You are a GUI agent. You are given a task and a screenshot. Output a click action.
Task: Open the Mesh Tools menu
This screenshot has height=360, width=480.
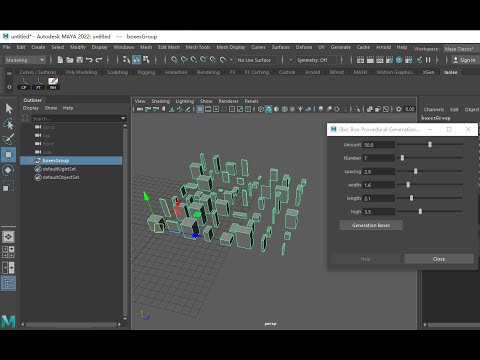click(198, 47)
